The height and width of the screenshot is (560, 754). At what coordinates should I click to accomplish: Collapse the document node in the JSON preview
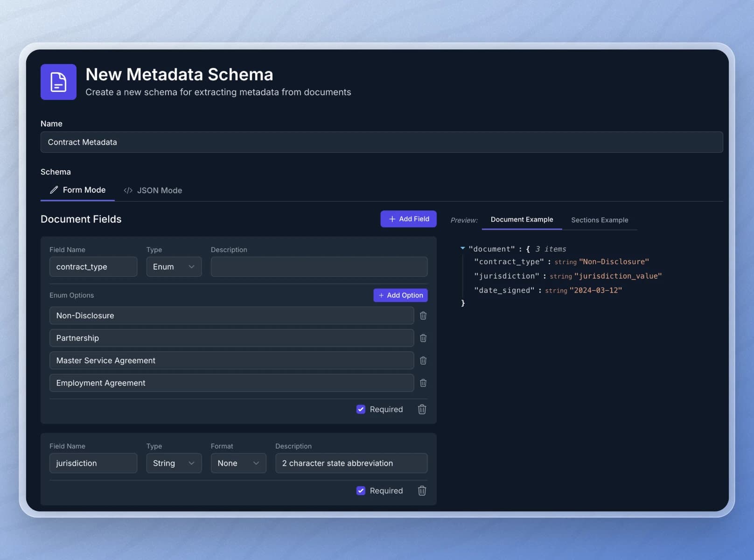462,248
